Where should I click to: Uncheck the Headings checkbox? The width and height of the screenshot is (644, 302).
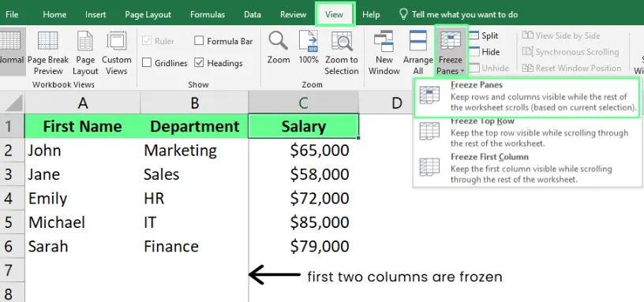[x=199, y=63]
